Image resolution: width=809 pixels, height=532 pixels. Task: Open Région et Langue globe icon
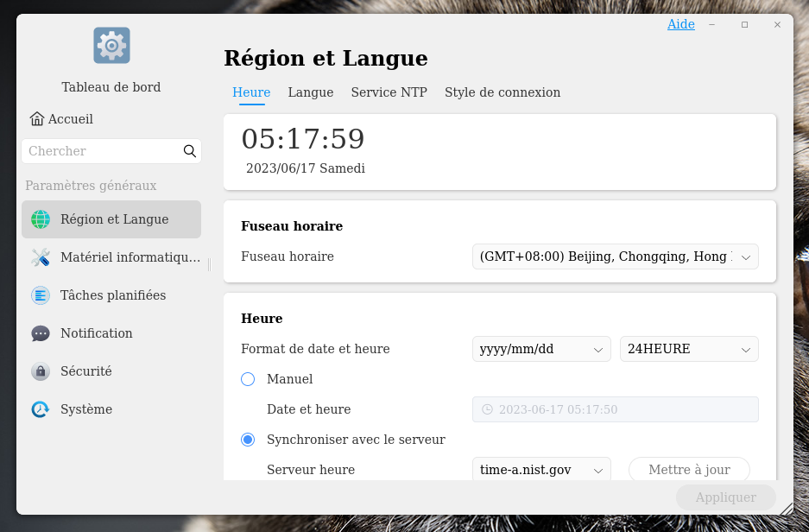pos(41,219)
